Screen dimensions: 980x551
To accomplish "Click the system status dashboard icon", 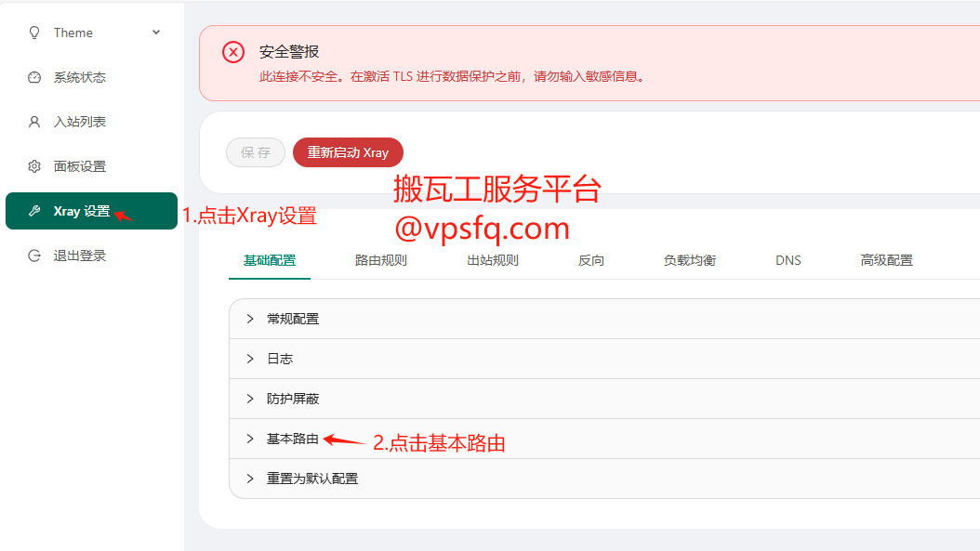I will tap(34, 77).
